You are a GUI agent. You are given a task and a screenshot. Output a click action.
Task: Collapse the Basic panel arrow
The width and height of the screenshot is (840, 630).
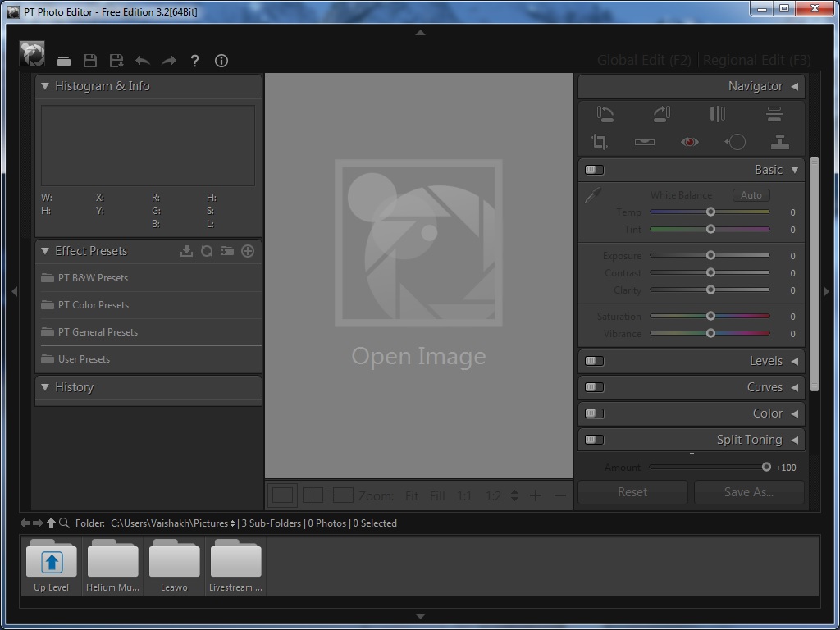pyautogui.click(x=795, y=170)
